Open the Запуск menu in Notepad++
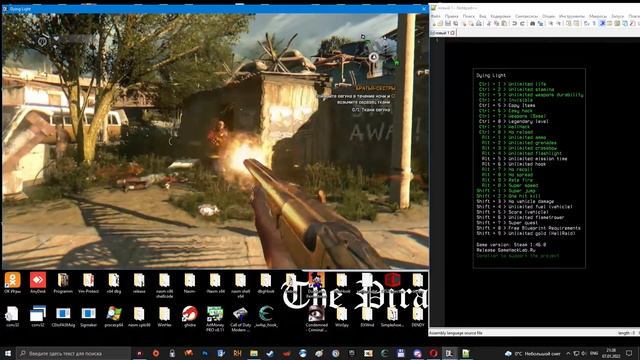Viewport: 640px width, 360px height. pos(618,16)
